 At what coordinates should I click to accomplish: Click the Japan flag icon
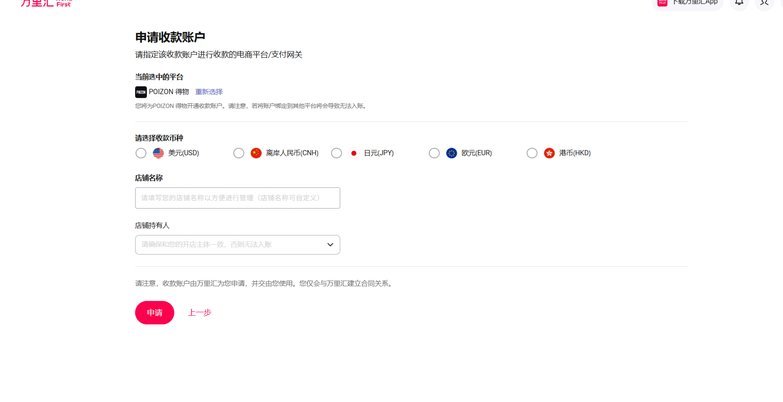(354, 153)
